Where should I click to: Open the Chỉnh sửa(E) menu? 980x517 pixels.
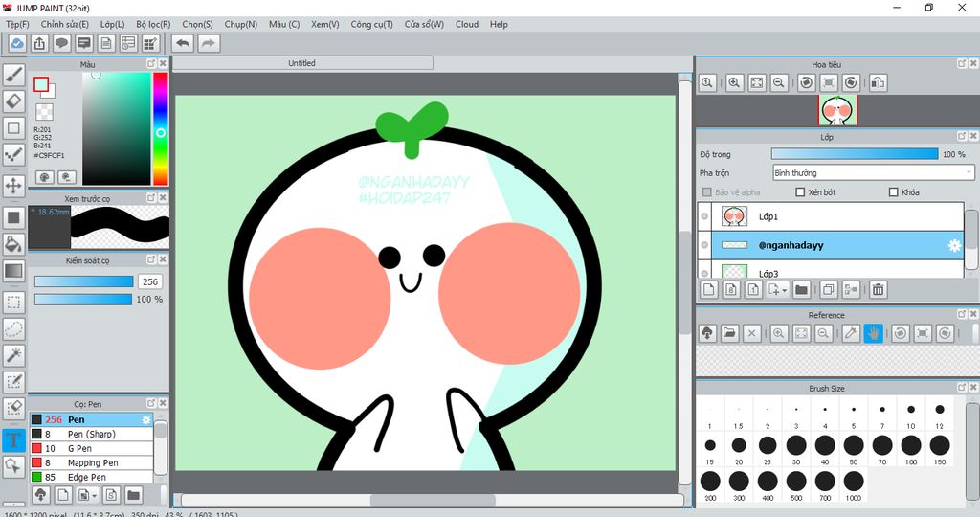[65, 24]
